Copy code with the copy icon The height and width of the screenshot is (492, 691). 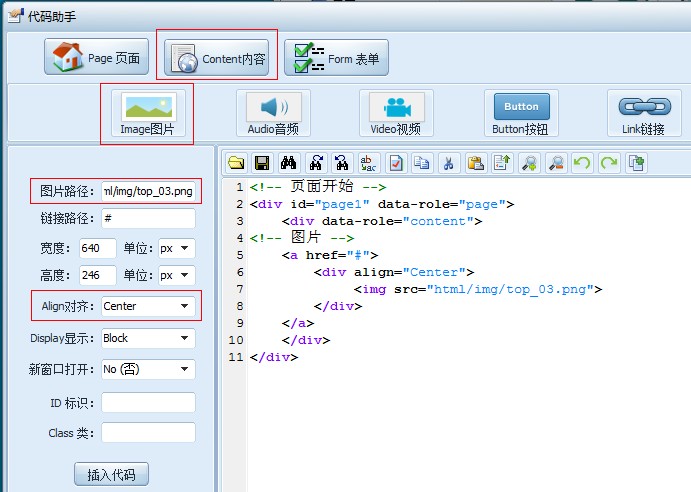click(422, 163)
